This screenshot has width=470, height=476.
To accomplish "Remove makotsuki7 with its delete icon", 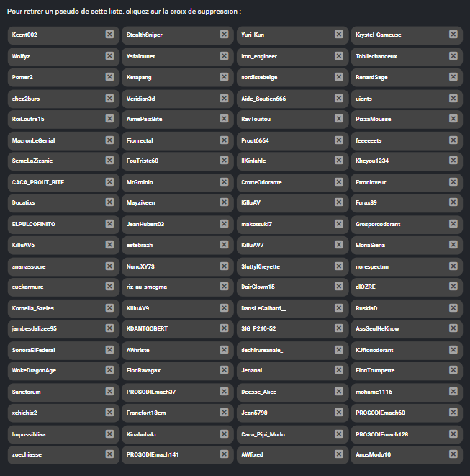I will coord(338,224).
